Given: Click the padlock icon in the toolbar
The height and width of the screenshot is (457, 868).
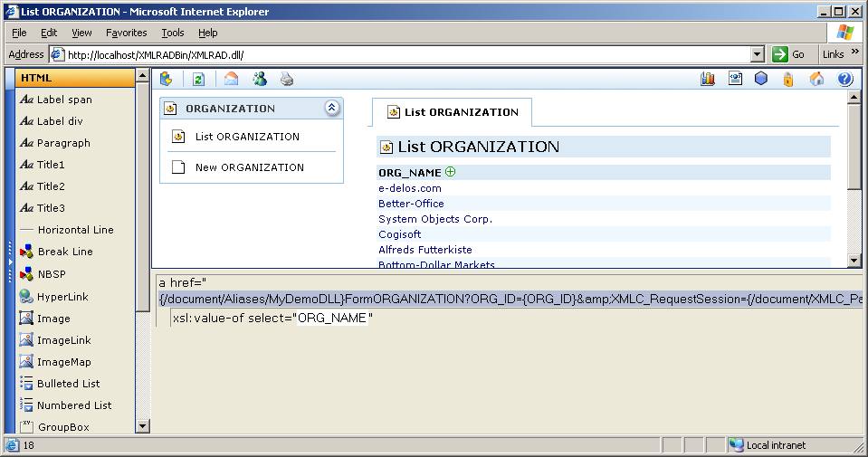Looking at the screenshot, I should point(788,80).
